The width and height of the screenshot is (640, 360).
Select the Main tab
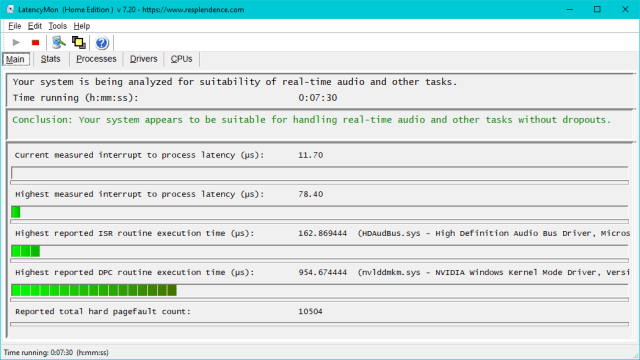click(x=15, y=59)
